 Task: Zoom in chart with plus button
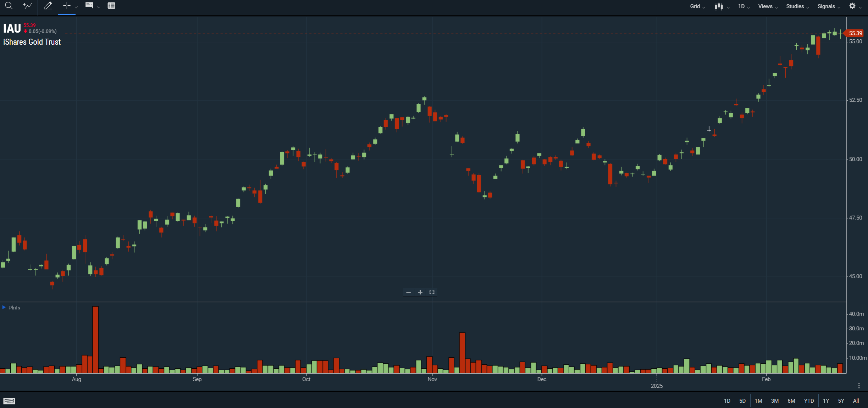[x=420, y=292]
